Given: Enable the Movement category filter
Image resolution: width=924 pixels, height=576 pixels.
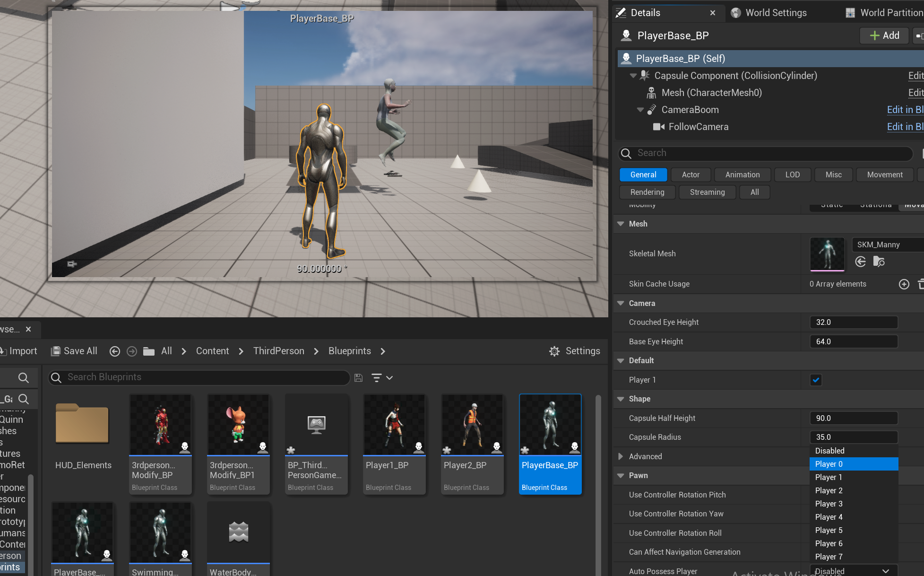Looking at the screenshot, I should click(884, 175).
